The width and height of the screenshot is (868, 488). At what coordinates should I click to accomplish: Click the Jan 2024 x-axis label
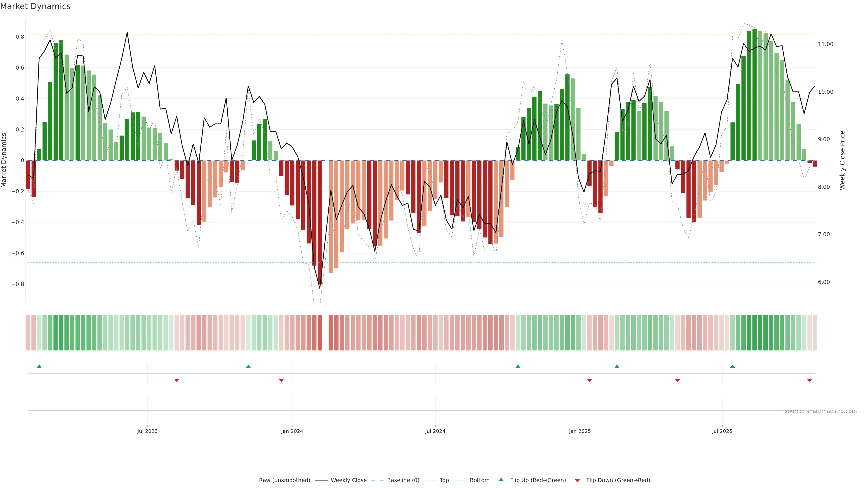(292, 431)
